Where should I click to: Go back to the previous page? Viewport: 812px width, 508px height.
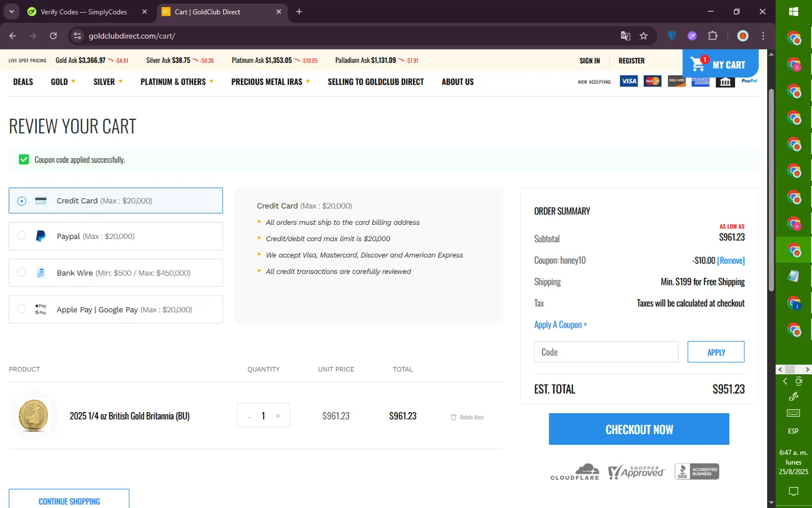tap(13, 36)
